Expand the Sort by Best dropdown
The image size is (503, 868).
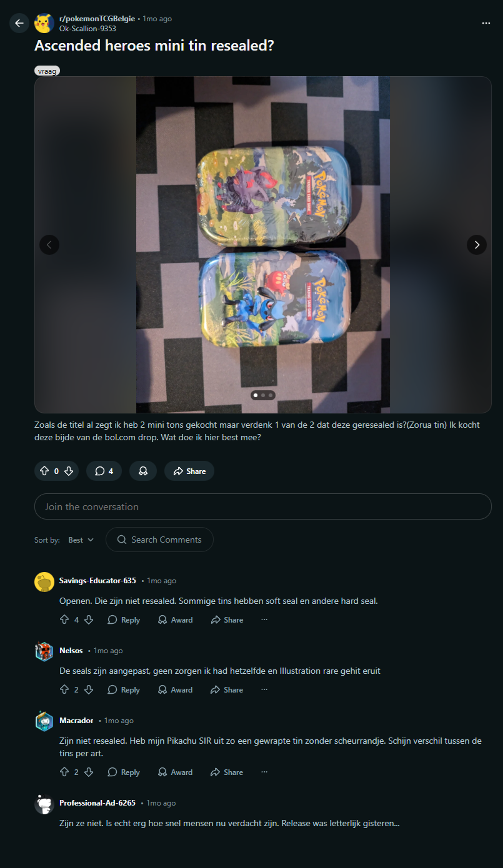(x=81, y=540)
